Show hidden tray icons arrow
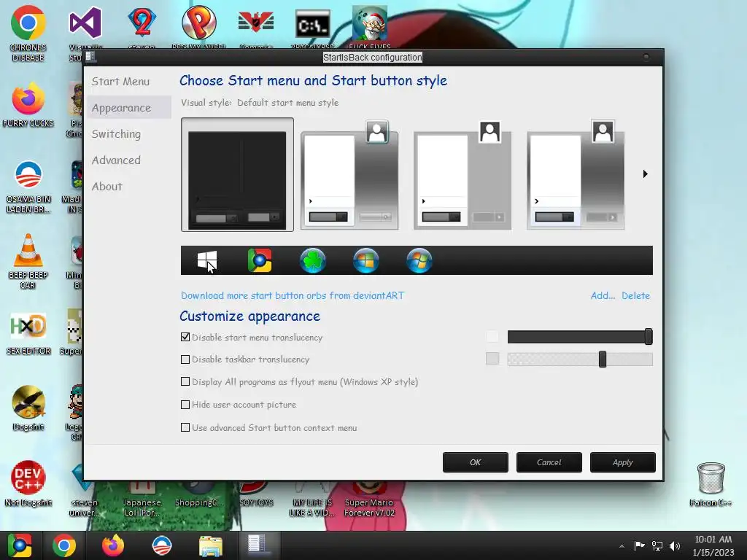The width and height of the screenshot is (747, 560). 622,546
